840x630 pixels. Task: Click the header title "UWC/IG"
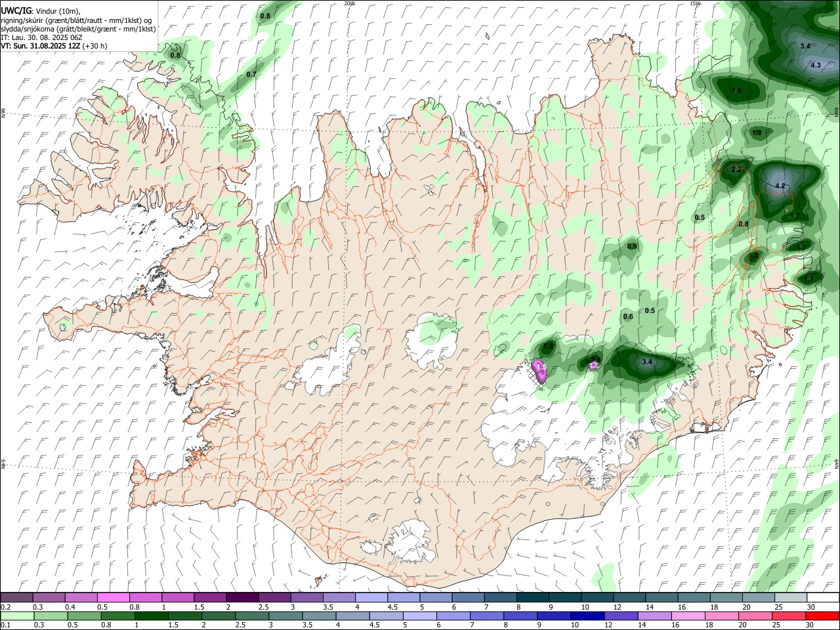click(16, 11)
